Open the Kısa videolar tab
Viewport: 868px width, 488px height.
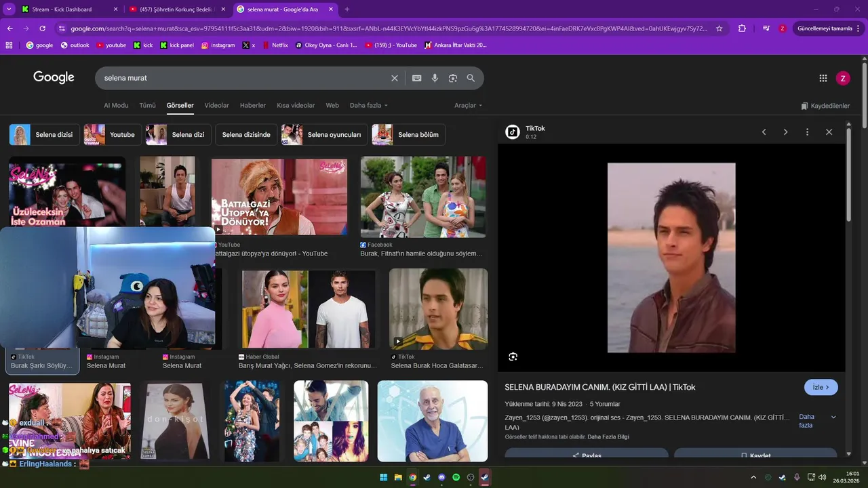(296, 106)
